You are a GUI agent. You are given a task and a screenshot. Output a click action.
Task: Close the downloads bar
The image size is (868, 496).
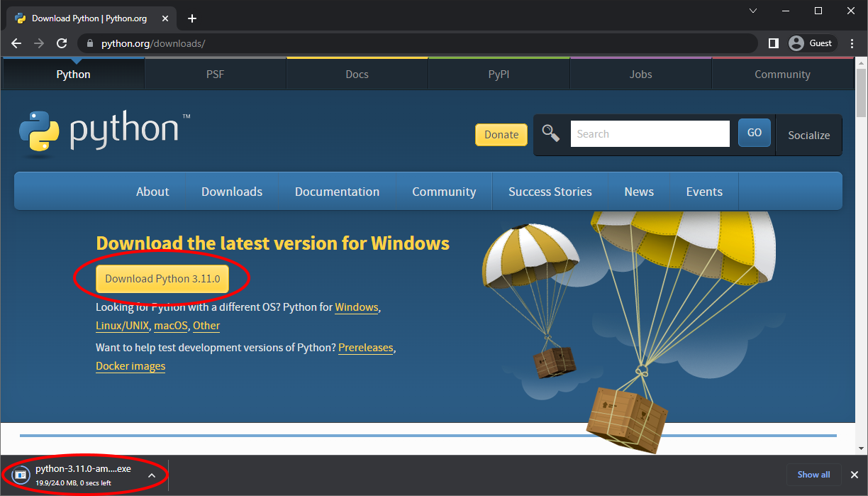pyautogui.click(x=855, y=475)
